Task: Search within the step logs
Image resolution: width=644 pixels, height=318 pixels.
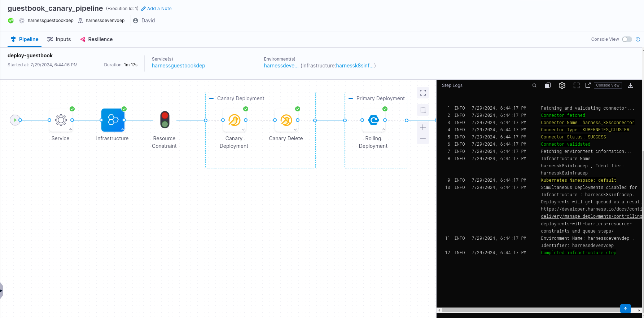Action: click(534, 85)
